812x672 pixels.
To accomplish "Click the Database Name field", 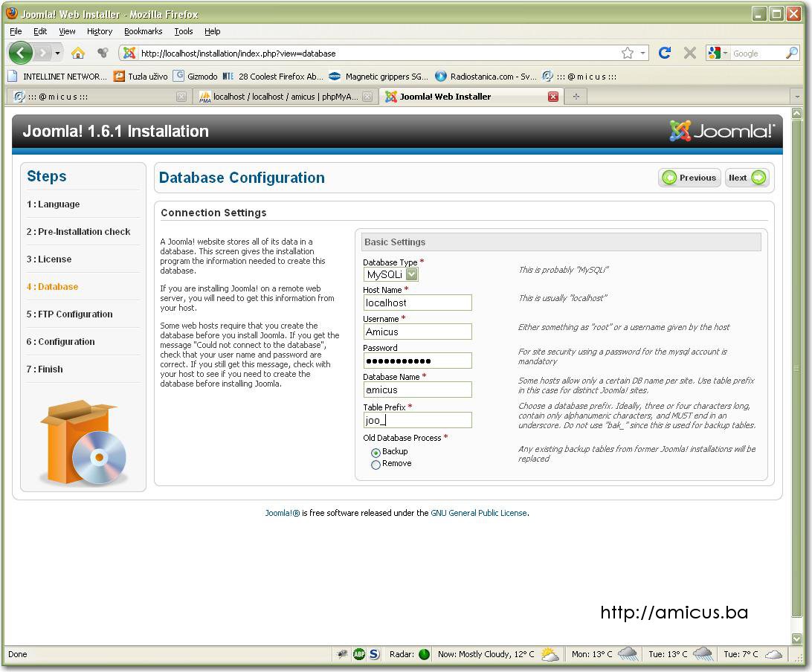I will 417,390.
